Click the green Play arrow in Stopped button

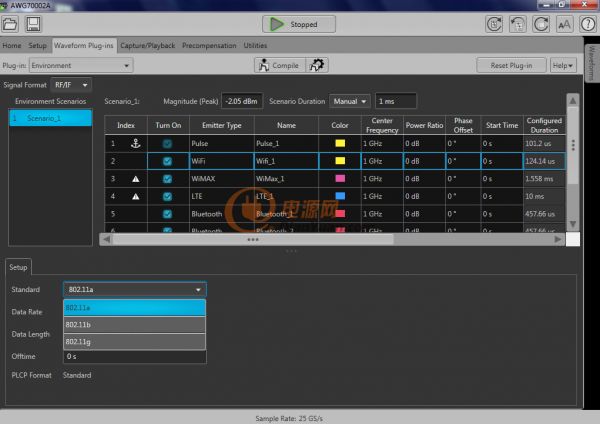276,24
